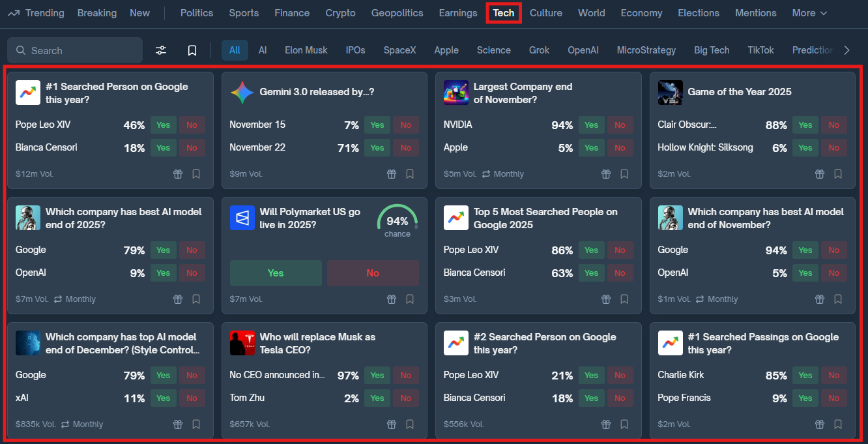Open the Politics section

coord(196,12)
